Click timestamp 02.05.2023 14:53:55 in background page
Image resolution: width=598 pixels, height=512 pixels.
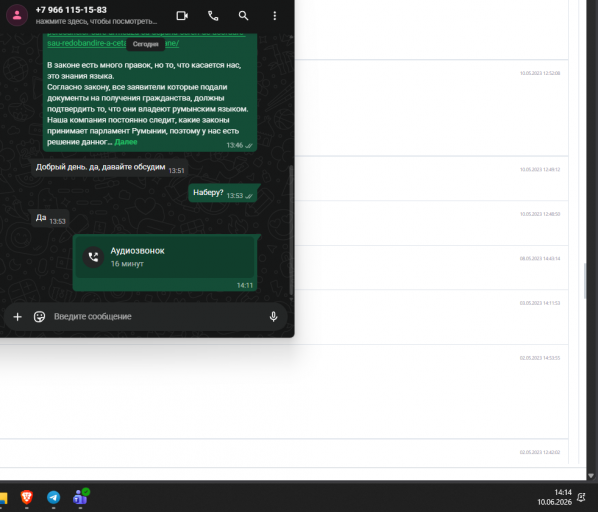[540, 358]
